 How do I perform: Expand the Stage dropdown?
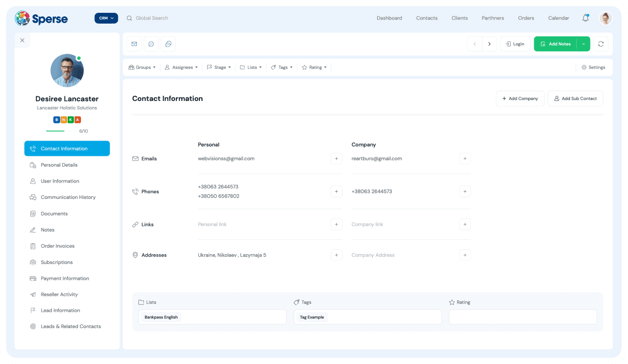(219, 67)
